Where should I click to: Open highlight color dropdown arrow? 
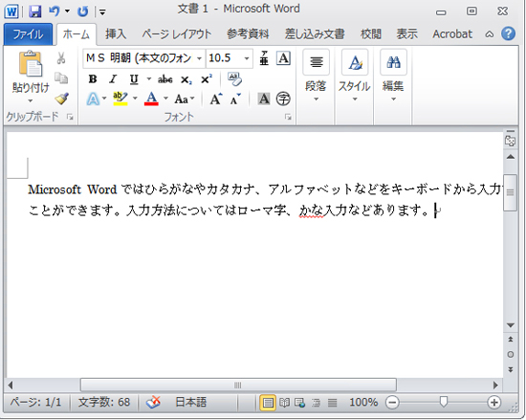click(x=135, y=99)
